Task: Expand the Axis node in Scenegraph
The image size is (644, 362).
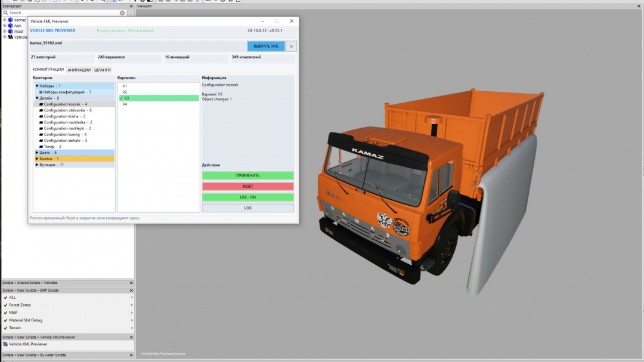Action: tap(5, 26)
